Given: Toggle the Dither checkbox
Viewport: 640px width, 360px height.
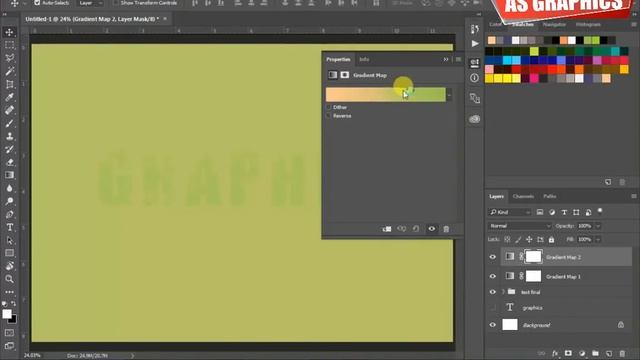Looking at the screenshot, I should coord(329,107).
